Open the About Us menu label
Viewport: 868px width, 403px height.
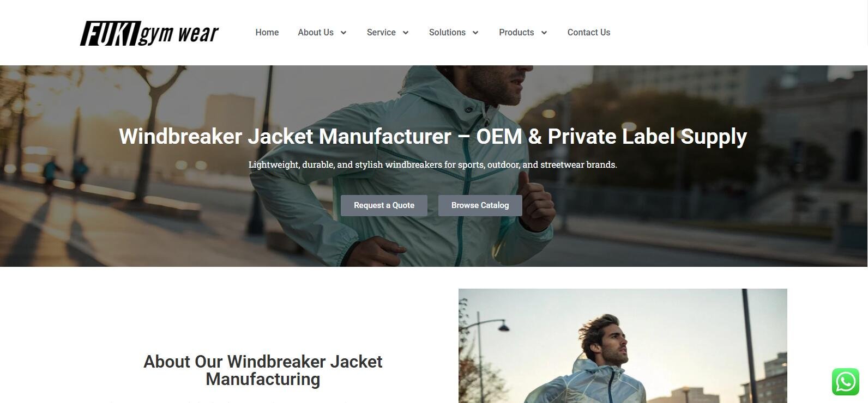[x=316, y=33]
